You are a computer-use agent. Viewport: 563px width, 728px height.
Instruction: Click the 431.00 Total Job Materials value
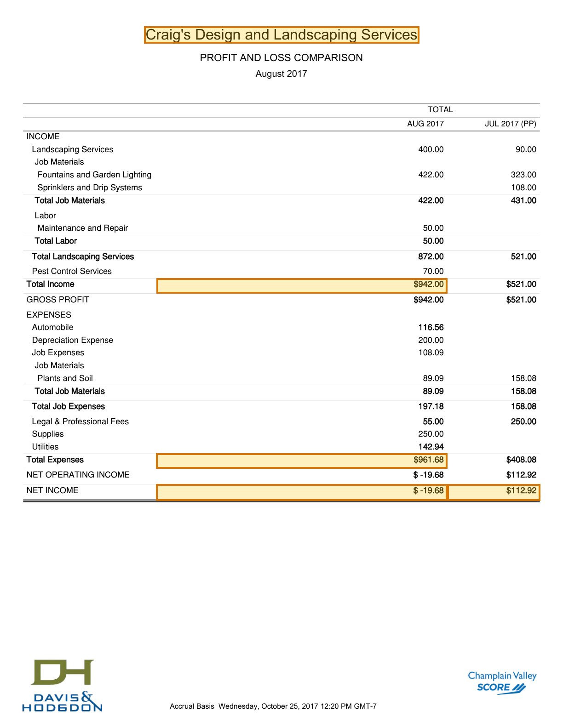coord(523,200)
